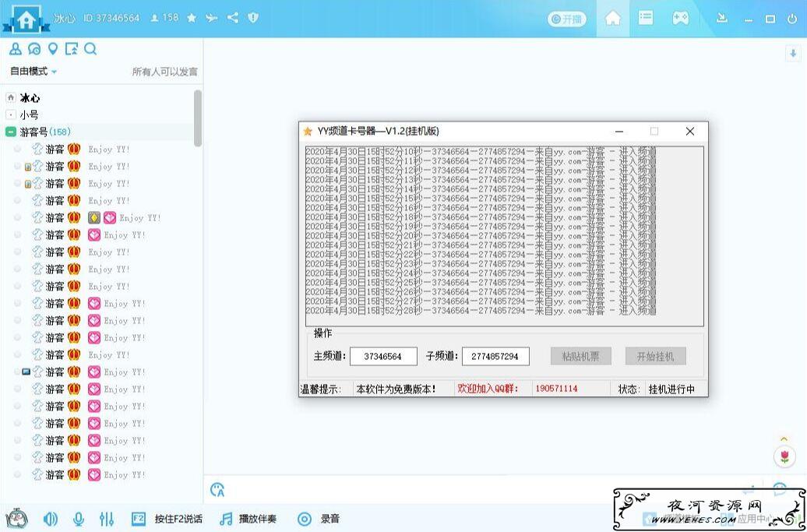Switch to the list view tab icon
Image resolution: width=807 pixels, height=532 pixels.
646,17
